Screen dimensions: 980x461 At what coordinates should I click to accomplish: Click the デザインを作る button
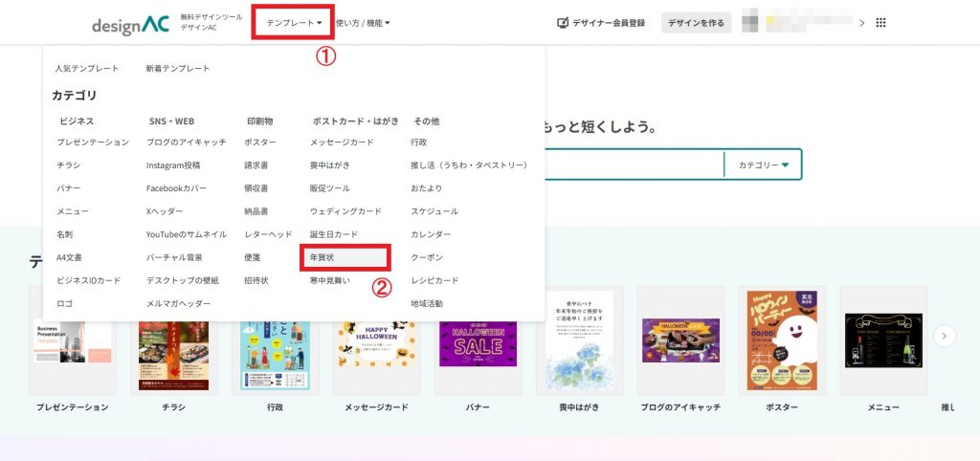(x=697, y=23)
